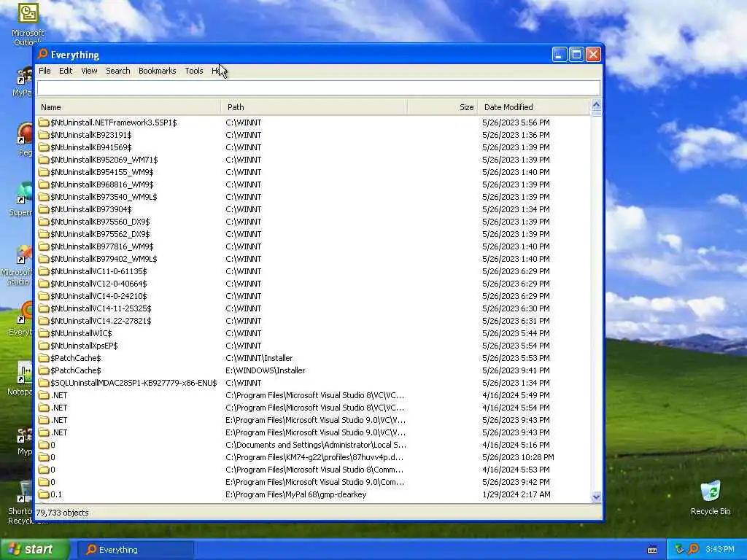Select folder icon of $SQLUninstallMDAC28SP1-KB927779-x86-ENU$
Image resolution: width=747 pixels, height=560 pixels.
point(44,382)
